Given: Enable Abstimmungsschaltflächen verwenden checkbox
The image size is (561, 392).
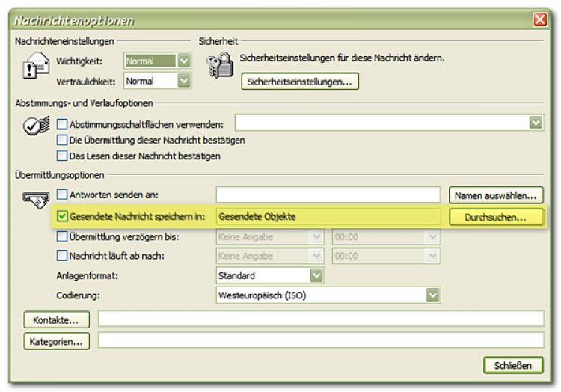Looking at the screenshot, I should point(63,123).
